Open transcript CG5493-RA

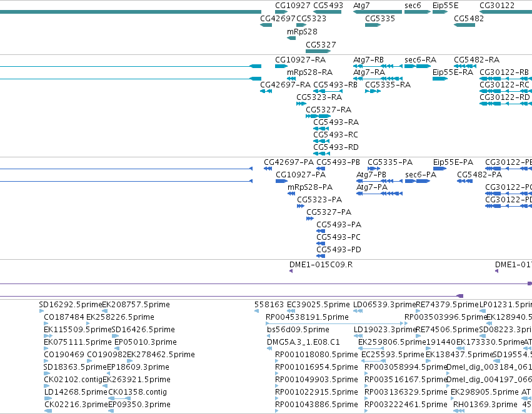(336, 122)
